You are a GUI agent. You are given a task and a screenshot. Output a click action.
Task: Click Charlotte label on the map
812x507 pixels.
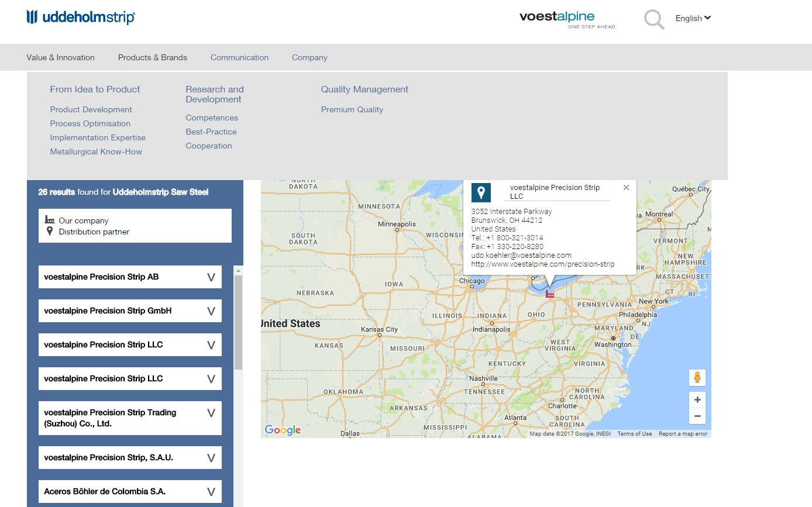(562, 406)
